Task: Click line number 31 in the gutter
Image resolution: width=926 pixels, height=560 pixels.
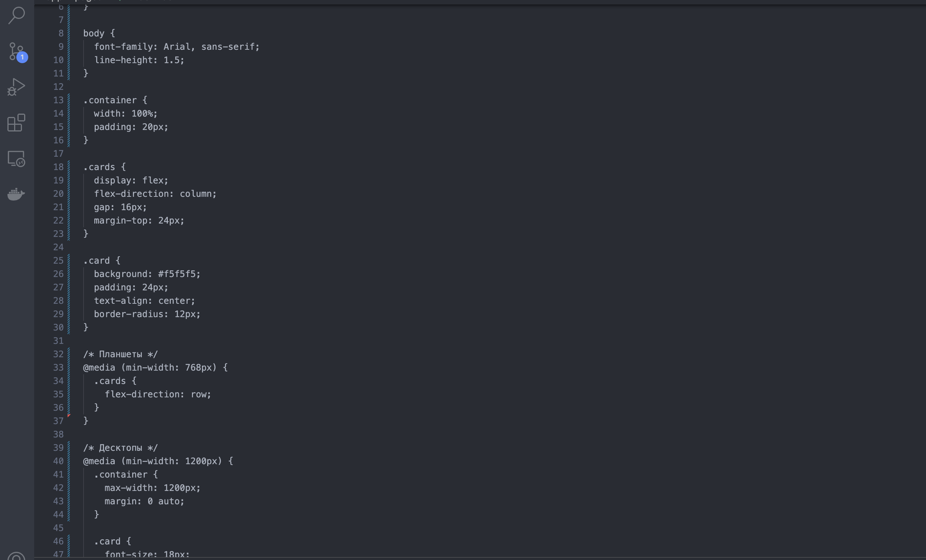Action: [58, 341]
